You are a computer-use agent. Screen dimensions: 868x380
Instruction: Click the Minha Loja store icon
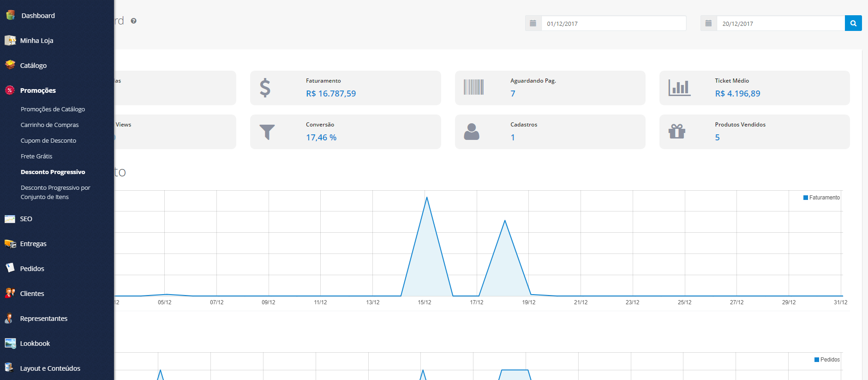click(10, 40)
